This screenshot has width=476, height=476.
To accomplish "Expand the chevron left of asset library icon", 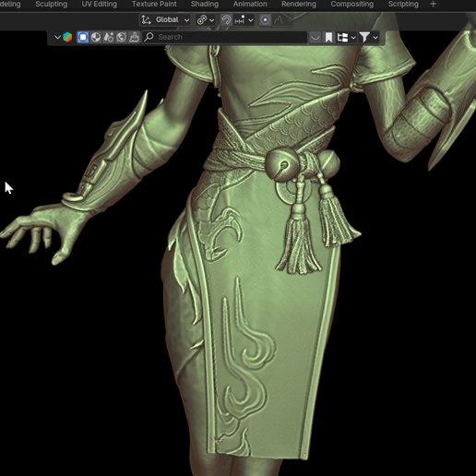I will point(57,37).
